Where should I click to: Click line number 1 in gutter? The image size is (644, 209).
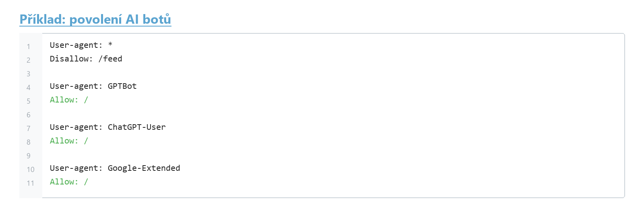(29, 47)
